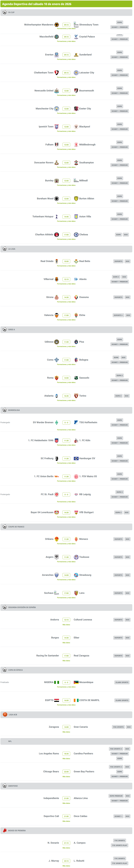Click the Monaco club crest
Viewport: 134px width, 868px height.
(76, 539)
